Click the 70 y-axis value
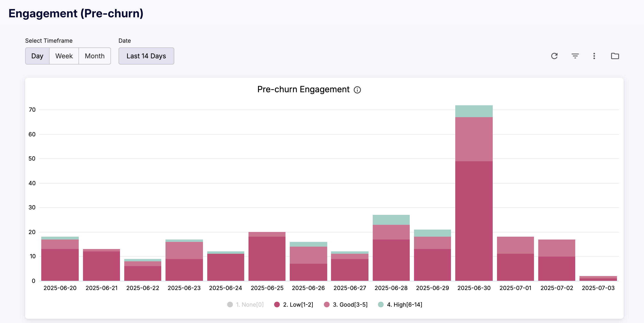The height and width of the screenshot is (323, 644). point(32,110)
